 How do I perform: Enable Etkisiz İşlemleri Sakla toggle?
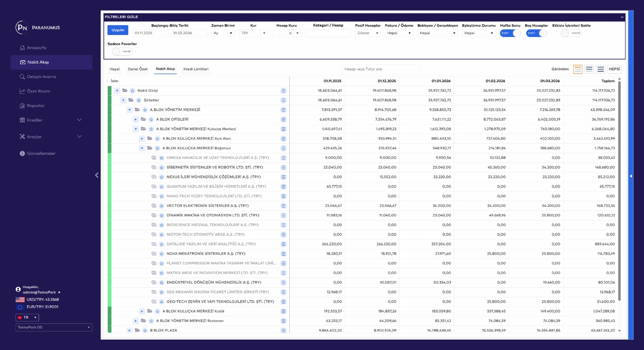point(571,33)
